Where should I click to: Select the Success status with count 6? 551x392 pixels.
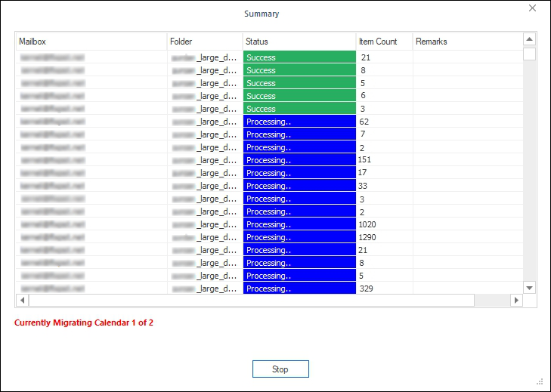tap(299, 96)
